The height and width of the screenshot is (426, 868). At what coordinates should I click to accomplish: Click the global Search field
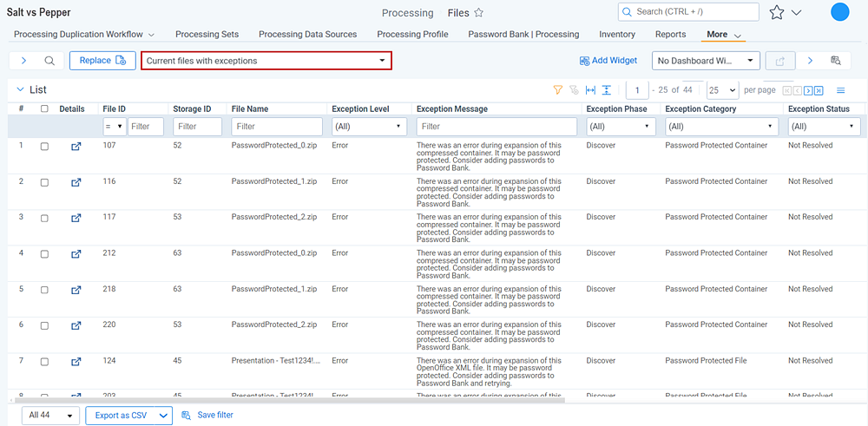point(688,11)
